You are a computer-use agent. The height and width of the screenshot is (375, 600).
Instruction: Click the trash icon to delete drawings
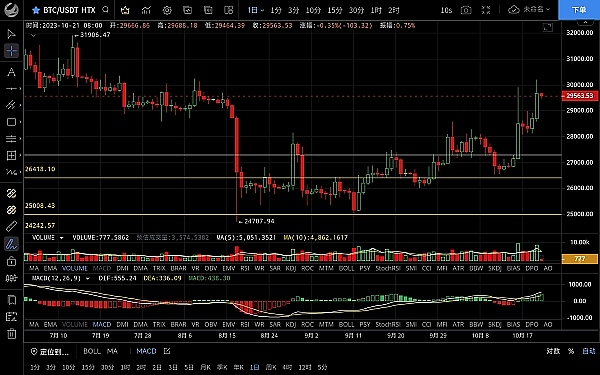[x=11, y=333]
